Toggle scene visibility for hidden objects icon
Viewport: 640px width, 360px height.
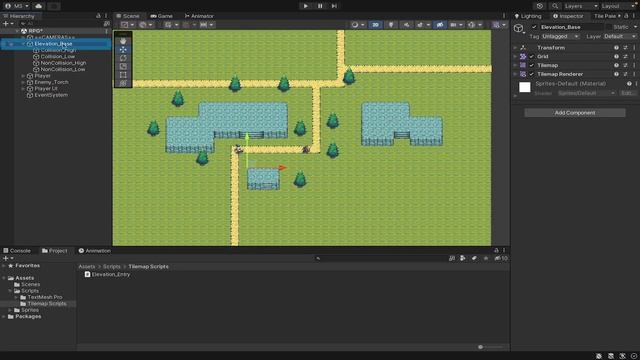[x=440, y=25]
